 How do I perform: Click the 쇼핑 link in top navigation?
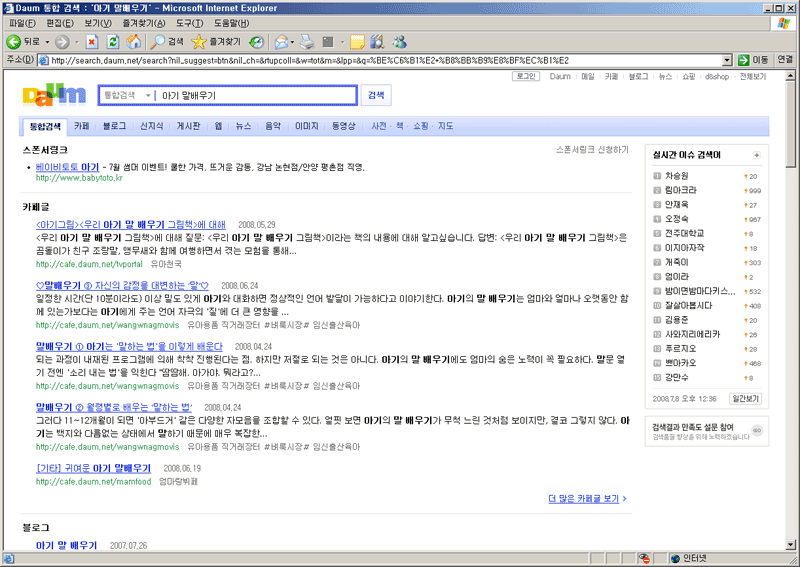pos(689,76)
